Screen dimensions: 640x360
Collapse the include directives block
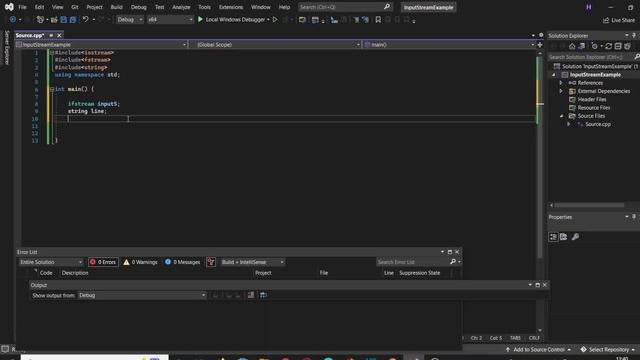[52, 53]
